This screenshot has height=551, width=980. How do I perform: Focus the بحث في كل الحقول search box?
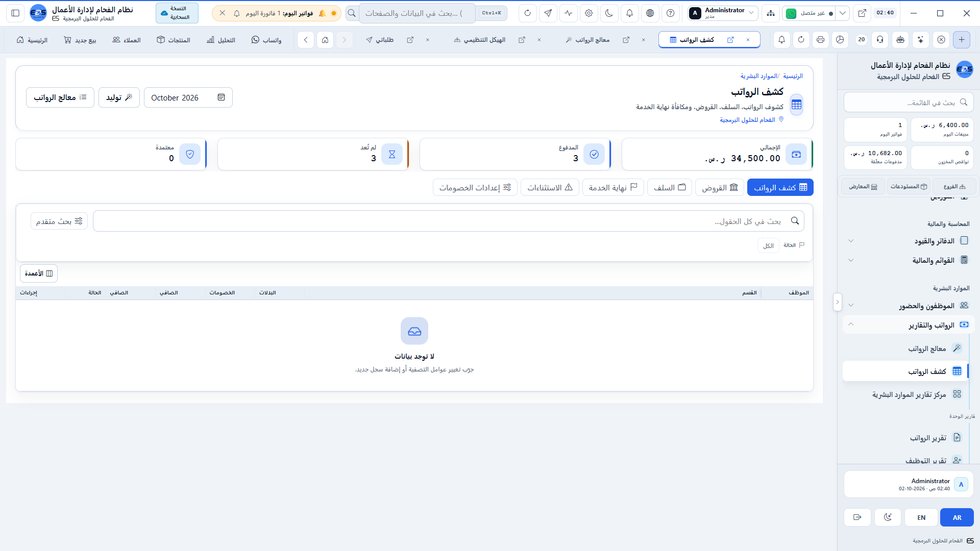[449, 221]
